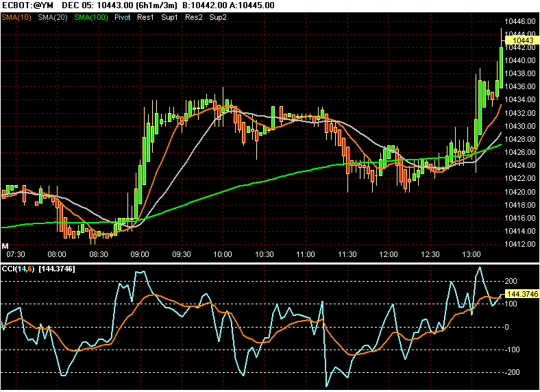Click the Sup2 legend label
The height and width of the screenshot is (392, 540).
click(218, 17)
